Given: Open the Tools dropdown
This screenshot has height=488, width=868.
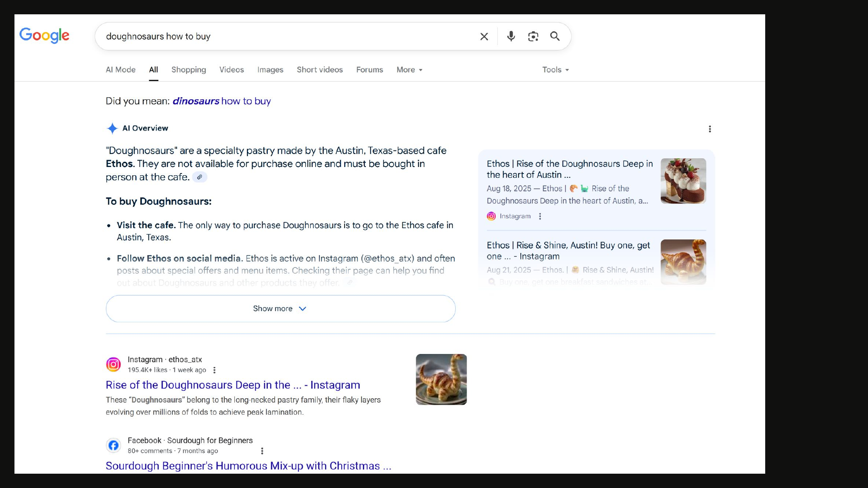Looking at the screenshot, I should point(555,70).
